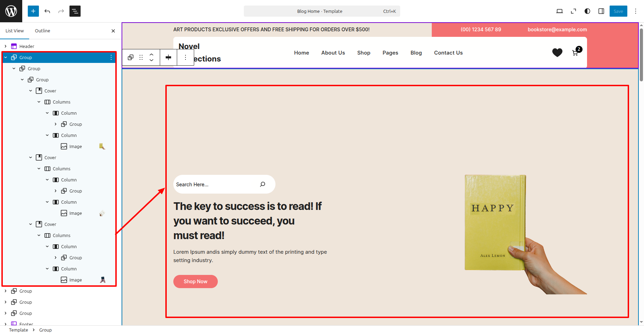Image resolution: width=644 pixels, height=334 pixels.
Task: Toggle the style book half-circle icon
Action: (587, 11)
